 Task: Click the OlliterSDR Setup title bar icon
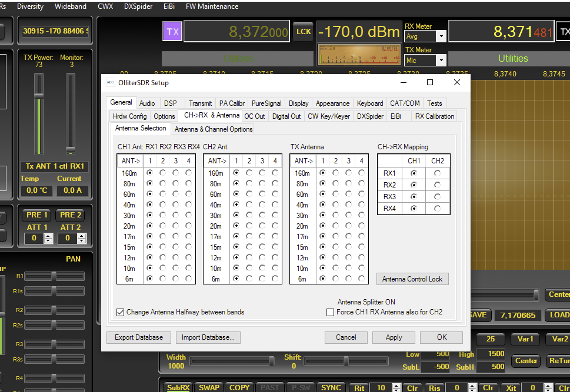pos(111,83)
